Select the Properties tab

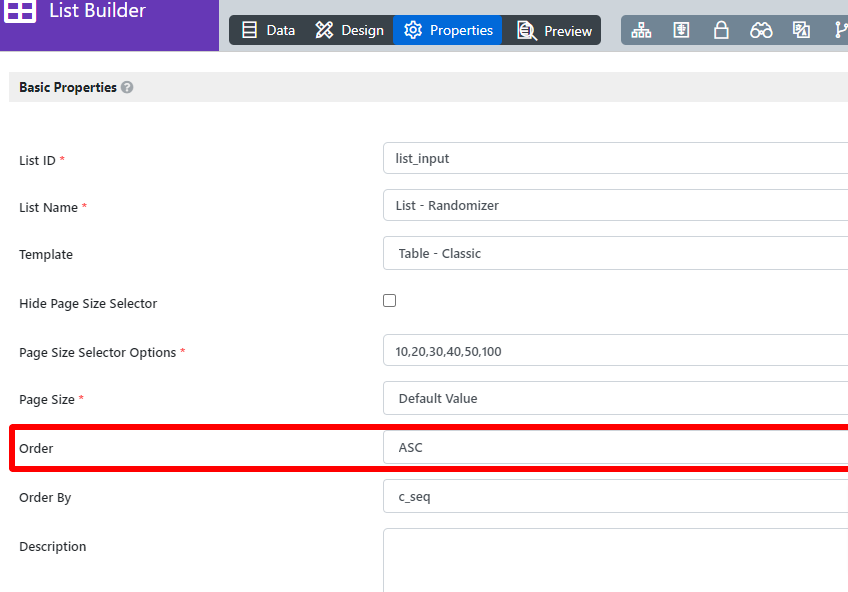point(448,30)
